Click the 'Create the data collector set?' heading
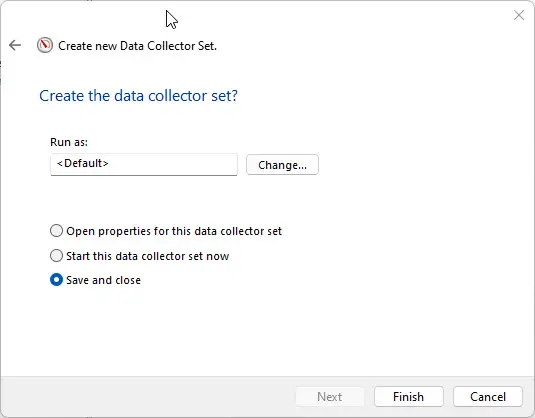 (x=138, y=96)
